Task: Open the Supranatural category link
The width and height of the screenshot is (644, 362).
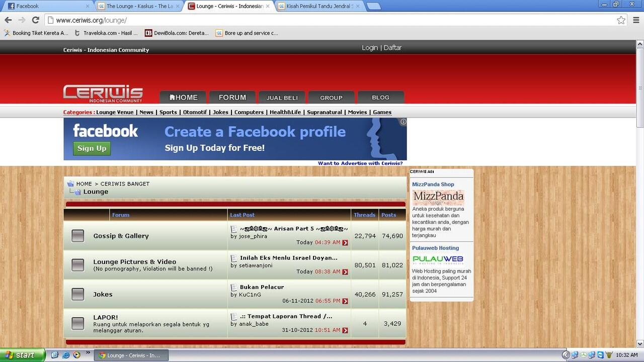Action: click(x=325, y=112)
